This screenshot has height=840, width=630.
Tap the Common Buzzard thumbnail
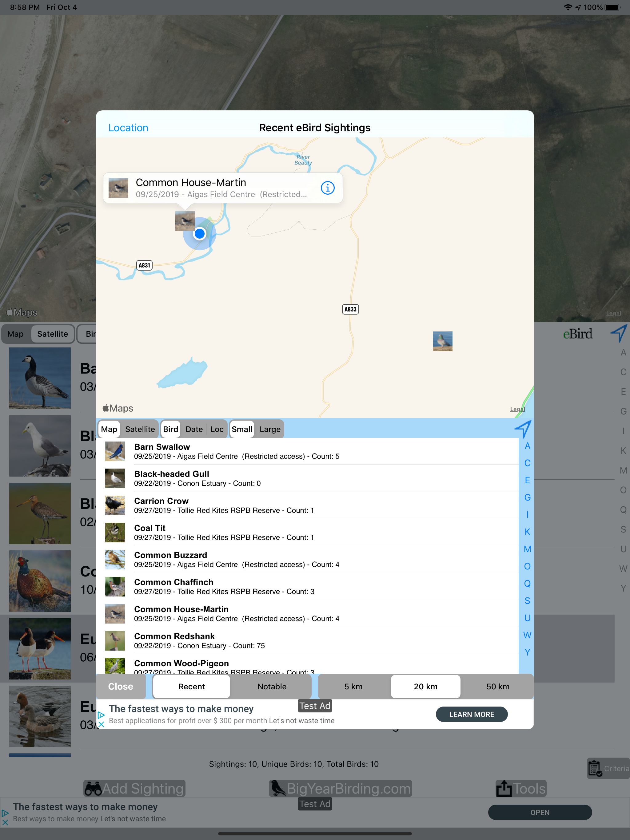[115, 559]
